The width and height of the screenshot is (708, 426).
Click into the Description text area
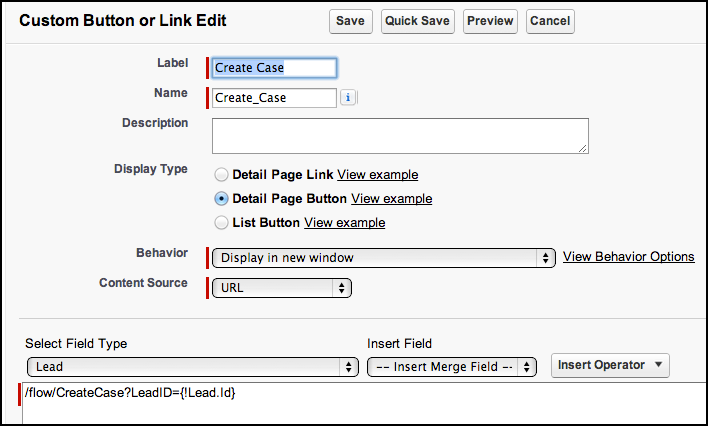(401, 136)
